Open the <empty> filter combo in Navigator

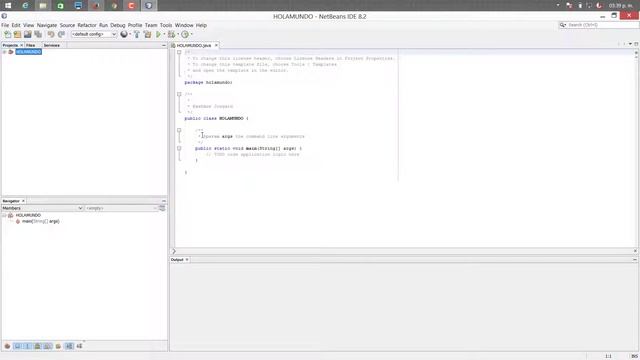[x=121, y=208]
